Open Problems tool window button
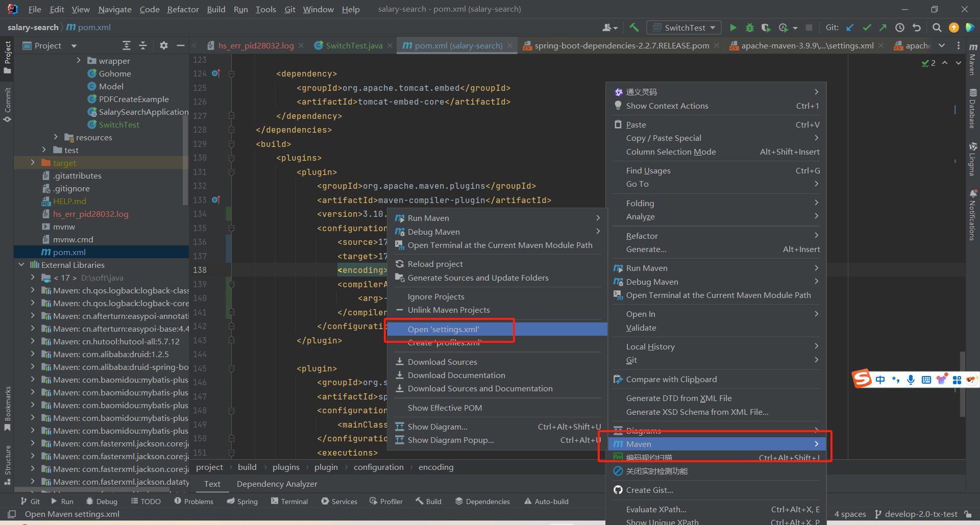The height and width of the screenshot is (525, 980). (194, 501)
